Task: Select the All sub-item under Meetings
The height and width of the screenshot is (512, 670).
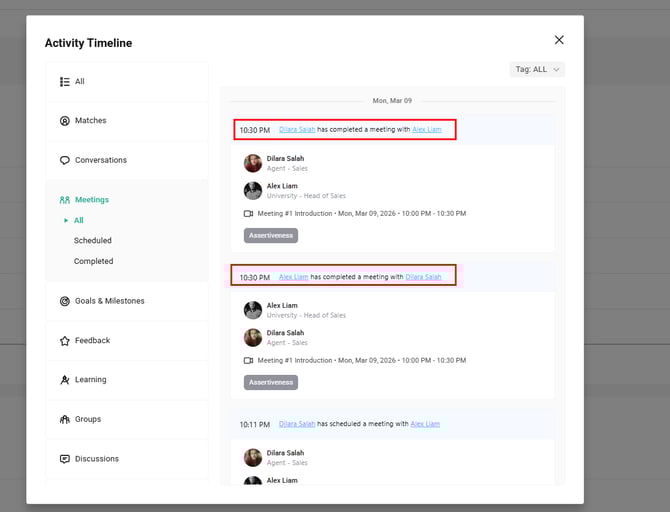Action: pos(79,221)
